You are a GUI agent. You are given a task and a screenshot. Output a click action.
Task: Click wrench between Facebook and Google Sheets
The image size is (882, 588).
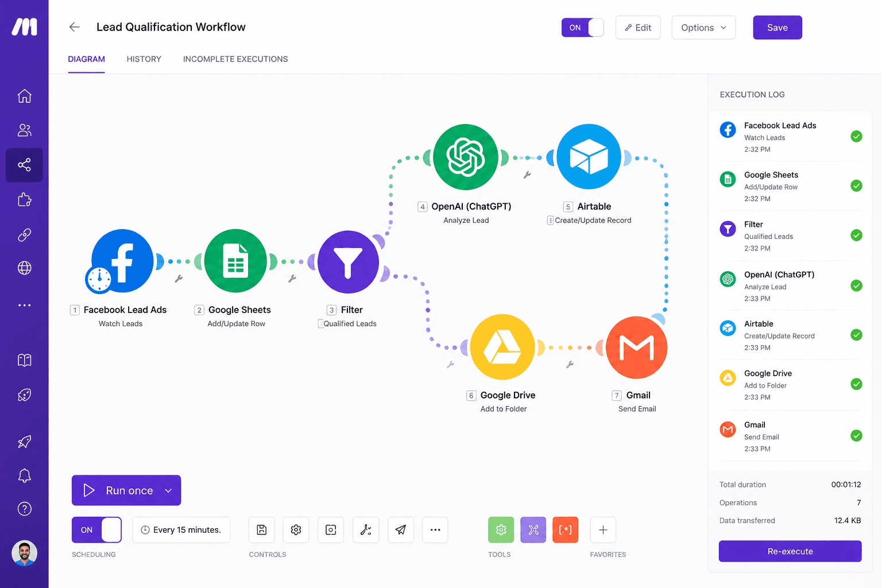pyautogui.click(x=179, y=279)
